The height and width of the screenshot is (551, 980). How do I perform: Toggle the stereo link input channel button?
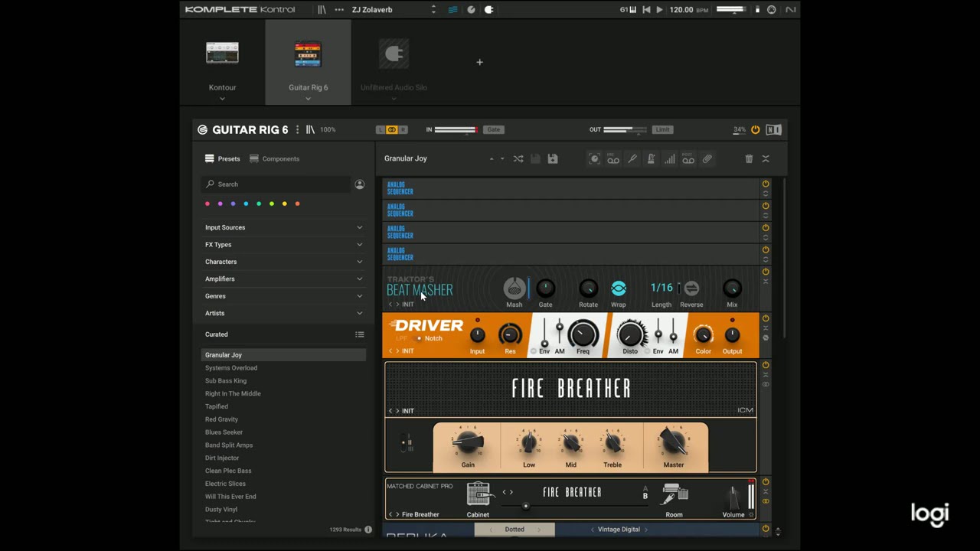click(x=391, y=129)
